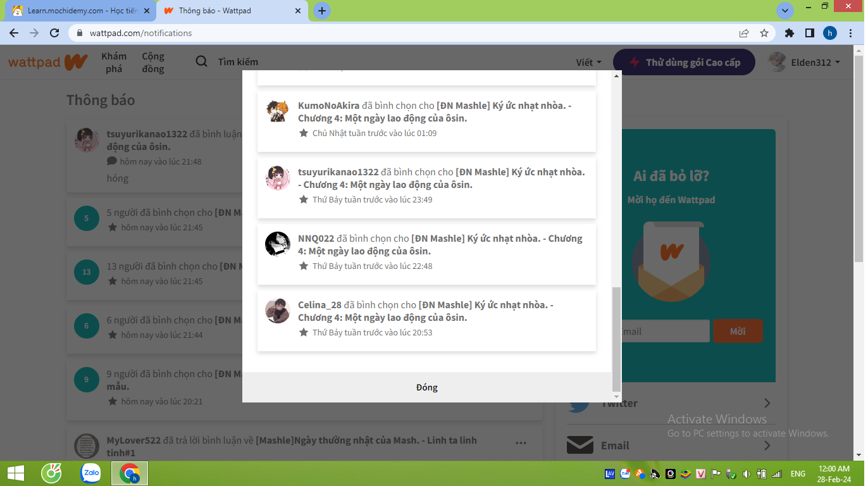Reload the page

click(54, 33)
